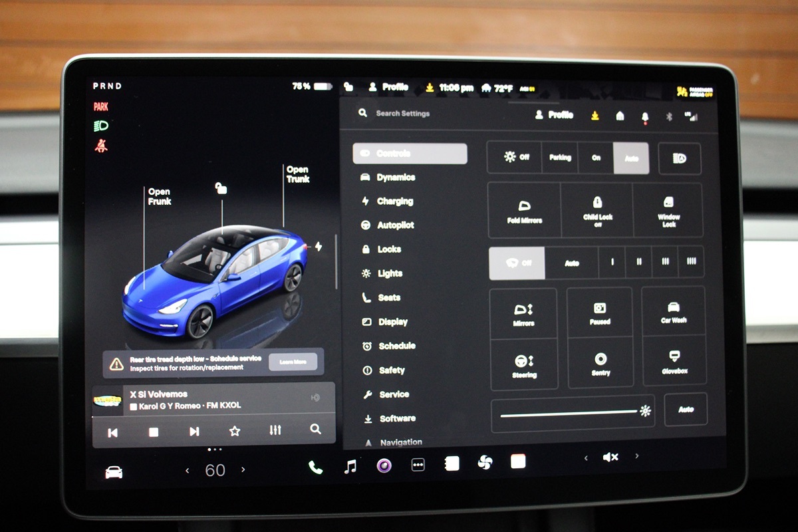The image size is (798, 532).
Task: Activate Car Wash mode
Action: 674,311
